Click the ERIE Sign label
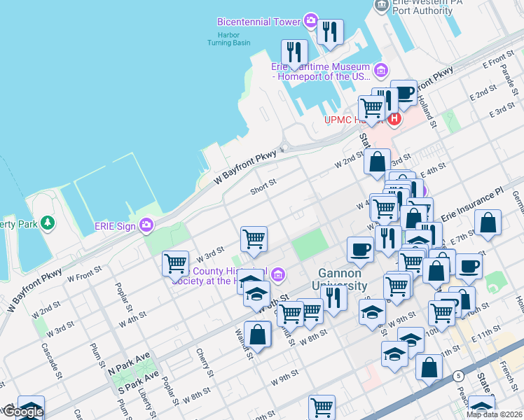Viewport: 524px width, 420px height. [115, 226]
